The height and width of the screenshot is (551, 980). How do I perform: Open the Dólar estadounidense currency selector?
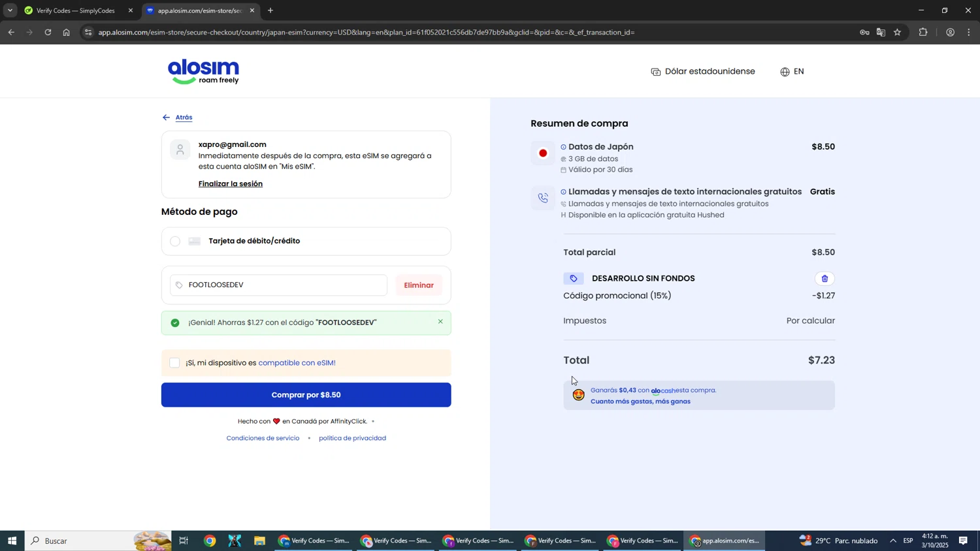tap(703, 72)
